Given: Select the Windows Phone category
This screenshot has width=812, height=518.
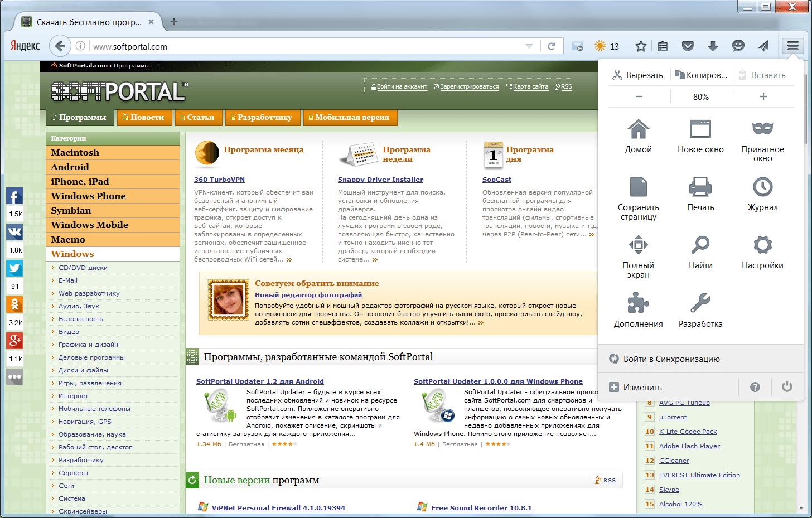Looking at the screenshot, I should [x=113, y=196].
